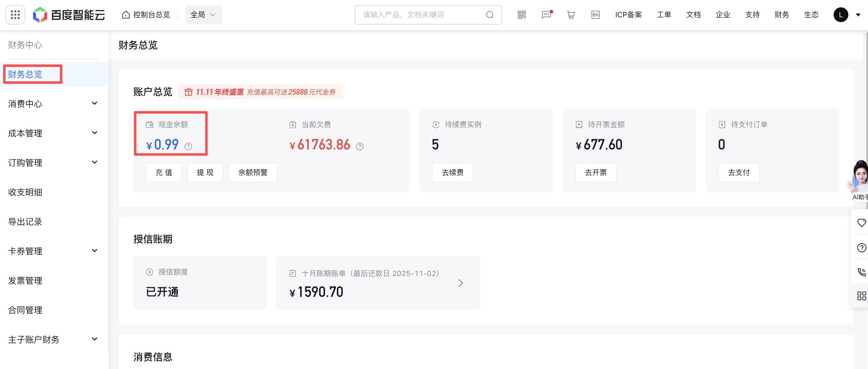
Task: Open account dropdown arrow next to avatar
Action: pyautogui.click(x=858, y=15)
